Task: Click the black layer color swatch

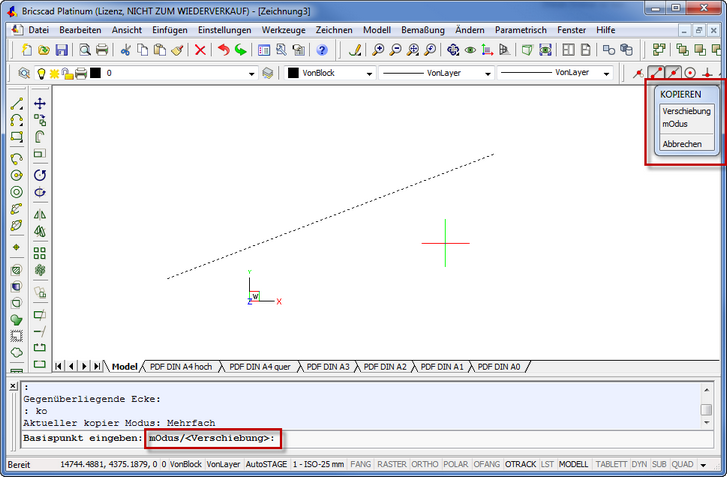Action: click(95, 73)
